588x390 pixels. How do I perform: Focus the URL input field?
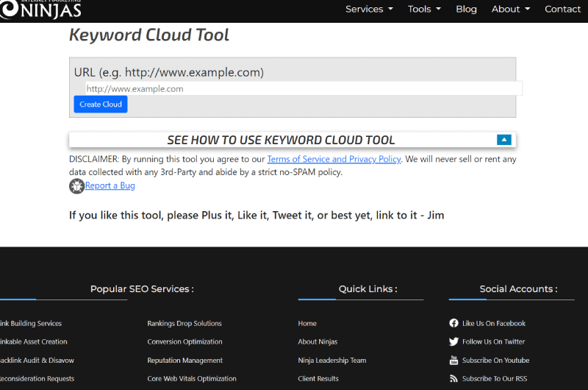click(304, 88)
